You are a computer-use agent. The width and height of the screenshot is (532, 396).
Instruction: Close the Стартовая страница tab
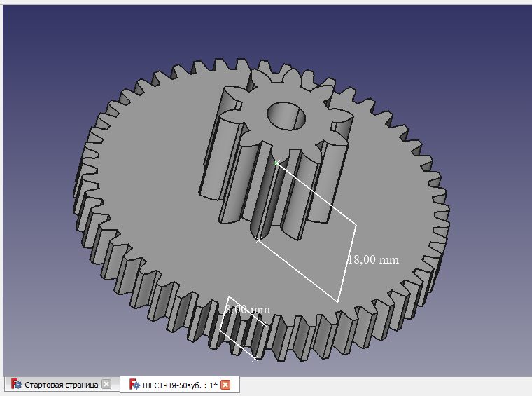(106, 385)
